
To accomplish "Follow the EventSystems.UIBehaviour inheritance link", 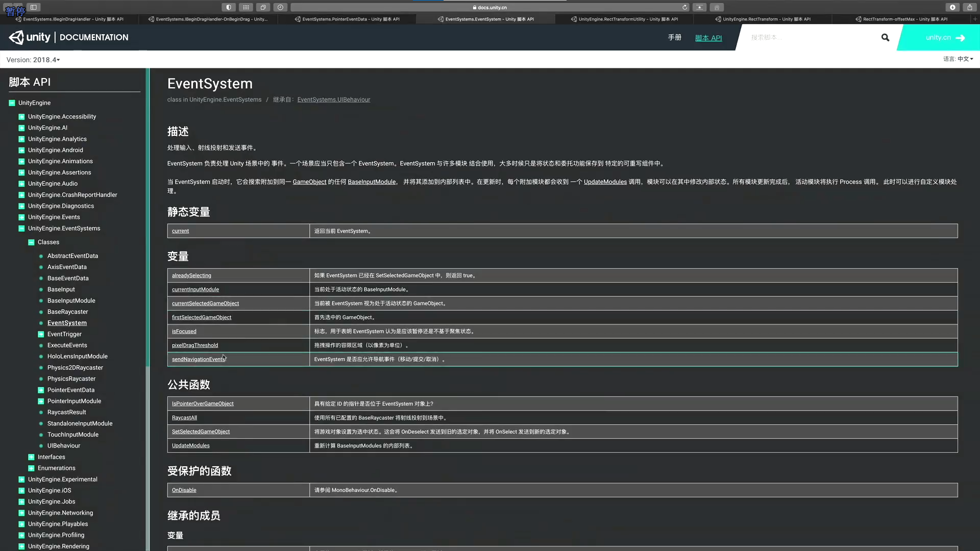I will [333, 99].
